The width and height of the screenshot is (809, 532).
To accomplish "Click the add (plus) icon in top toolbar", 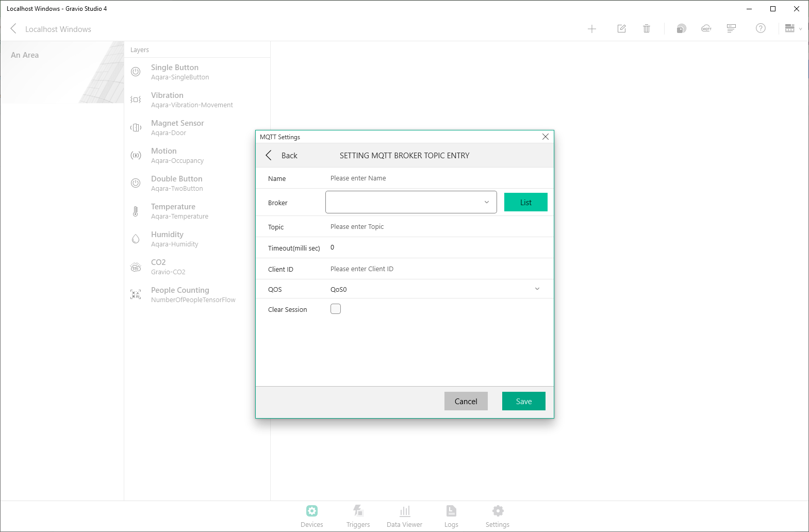I will pyautogui.click(x=592, y=29).
